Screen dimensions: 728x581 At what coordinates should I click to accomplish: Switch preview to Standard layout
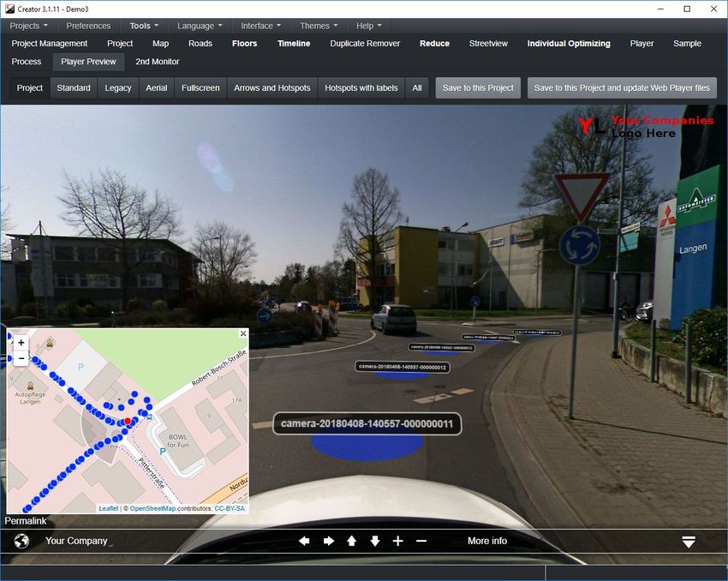point(74,87)
